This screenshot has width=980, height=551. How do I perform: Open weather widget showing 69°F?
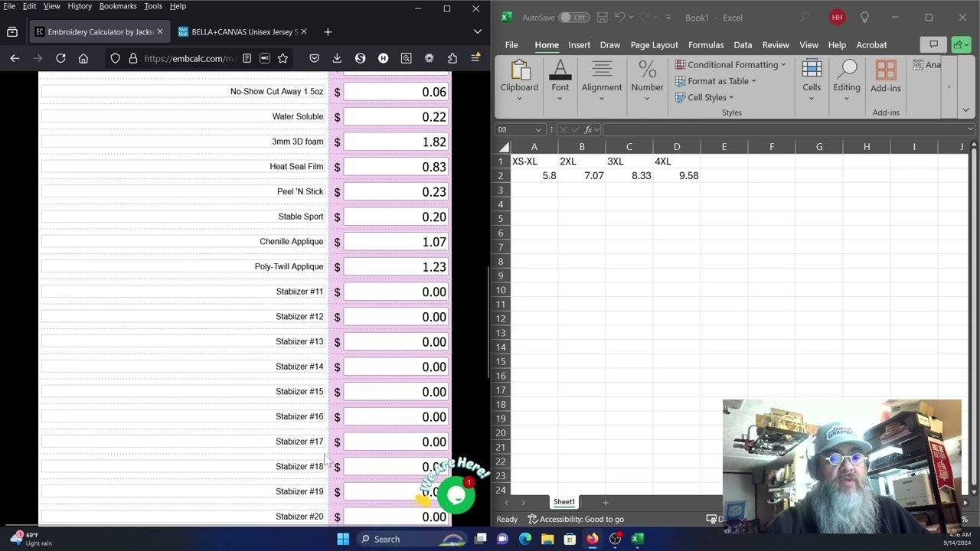(31, 539)
